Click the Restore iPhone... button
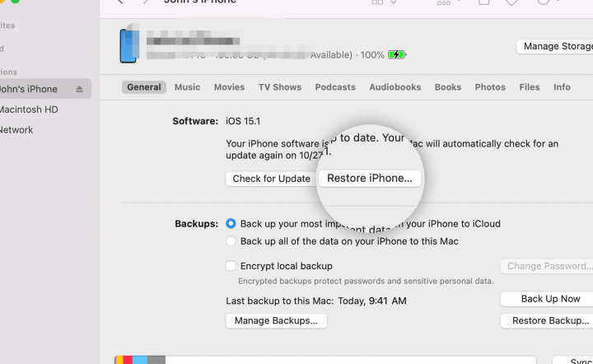Viewport: 593px width, 364px height. 370,178
